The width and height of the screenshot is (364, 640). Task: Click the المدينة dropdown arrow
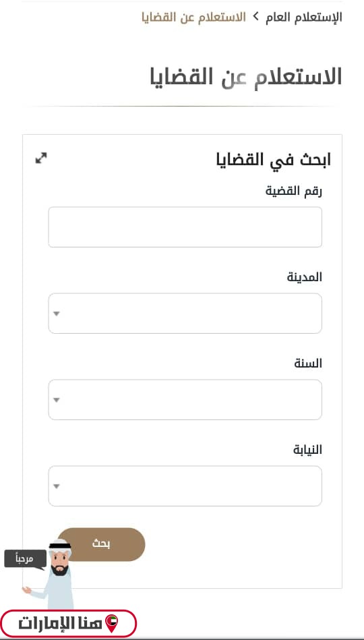[x=57, y=314]
